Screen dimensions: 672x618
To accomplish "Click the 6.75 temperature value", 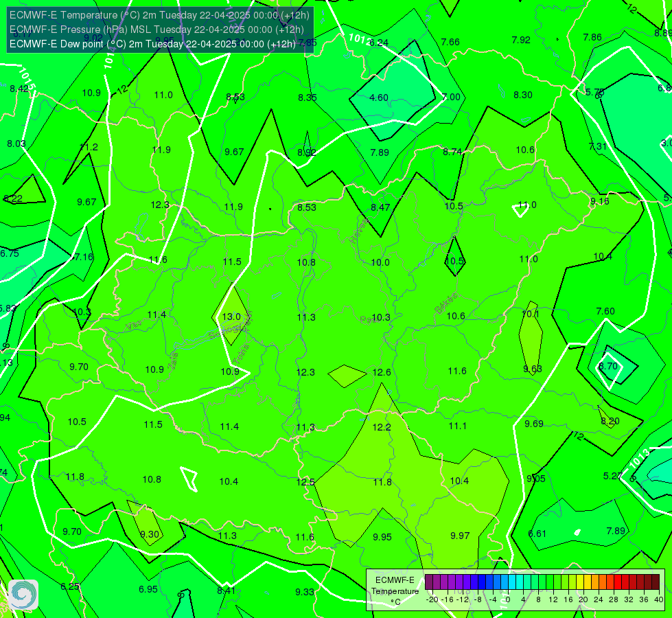I will [x=10, y=253].
